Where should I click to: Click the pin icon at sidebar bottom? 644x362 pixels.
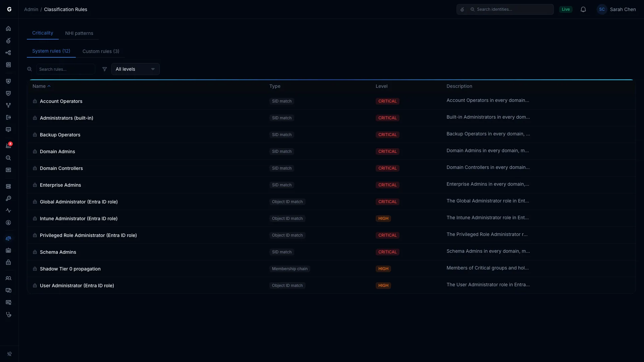pyautogui.click(x=9, y=354)
